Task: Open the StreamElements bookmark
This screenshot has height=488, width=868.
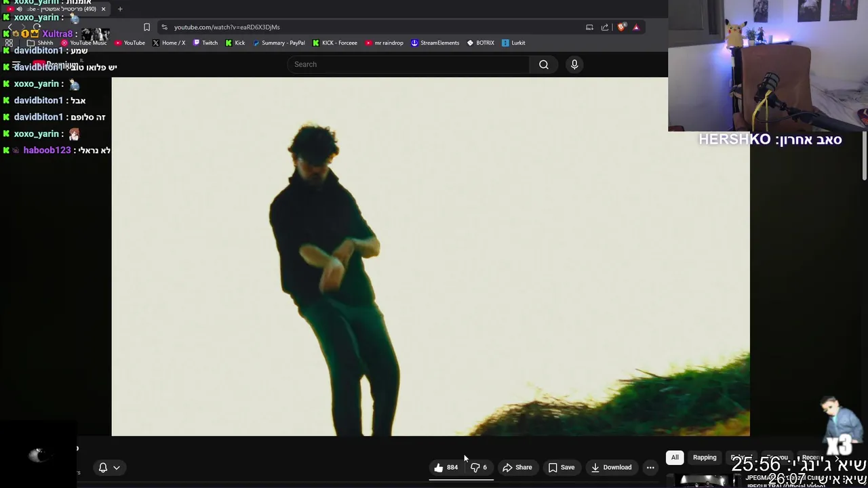Action: tap(435, 43)
